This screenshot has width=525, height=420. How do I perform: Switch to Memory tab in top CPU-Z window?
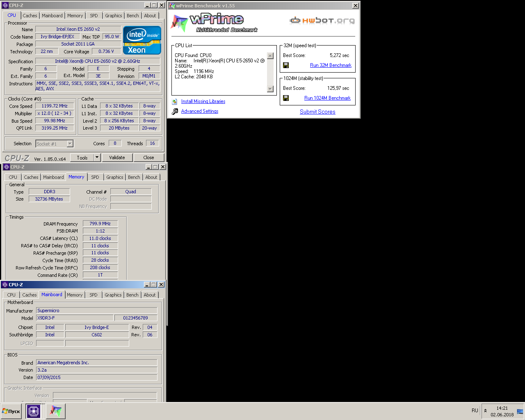click(x=75, y=16)
